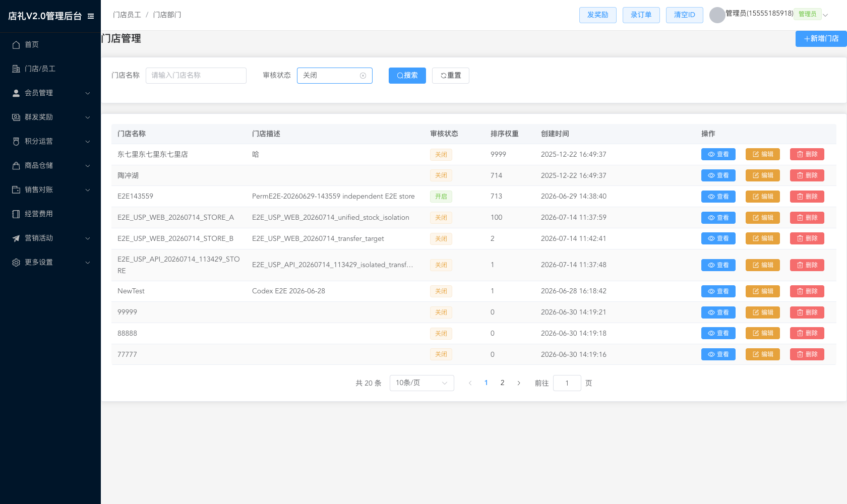Viewport: 847px width, 504px height.
Task: Click the next page arrow
Action: coord(519,383)
